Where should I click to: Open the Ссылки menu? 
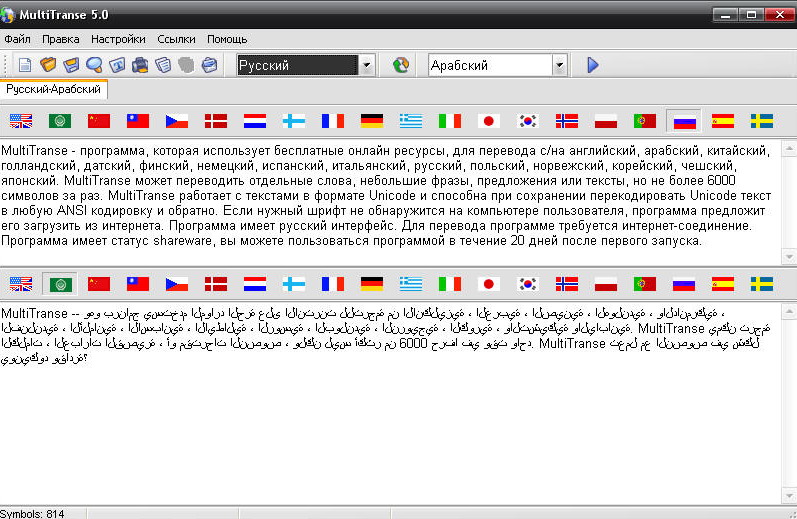tap(176, 39)
